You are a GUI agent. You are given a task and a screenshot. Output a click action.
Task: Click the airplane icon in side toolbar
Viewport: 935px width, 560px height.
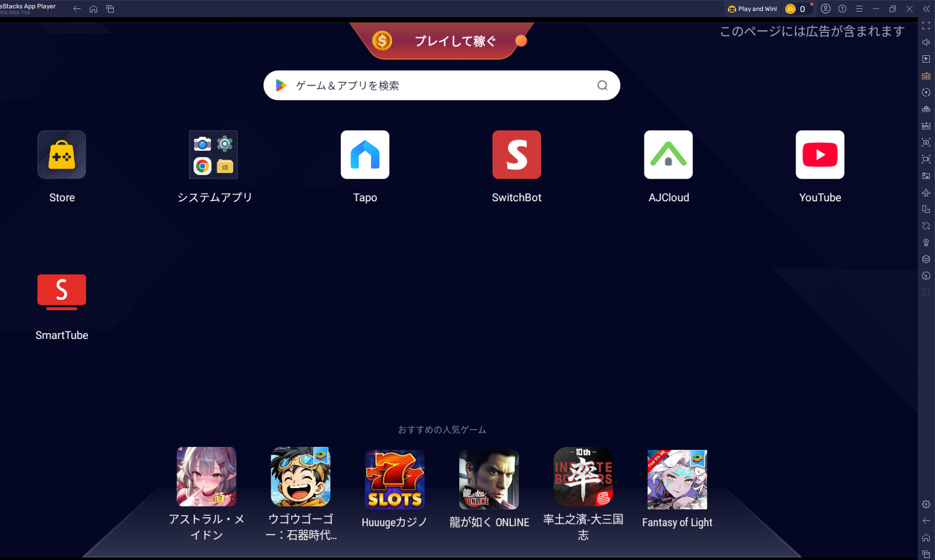(926, 192)
